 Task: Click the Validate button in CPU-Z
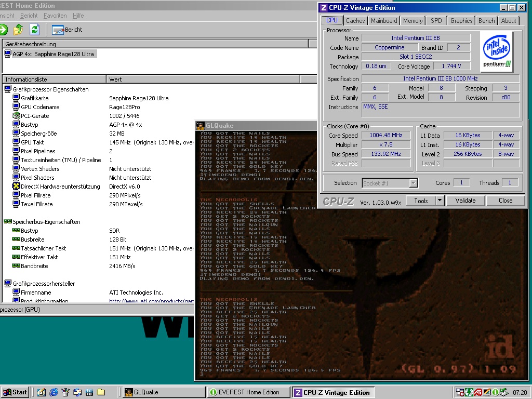coord(465,201)
